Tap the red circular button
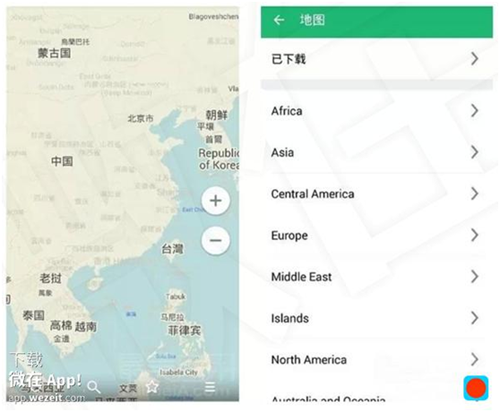This screenshot has height=412, width=500. [x=476, y=388]
